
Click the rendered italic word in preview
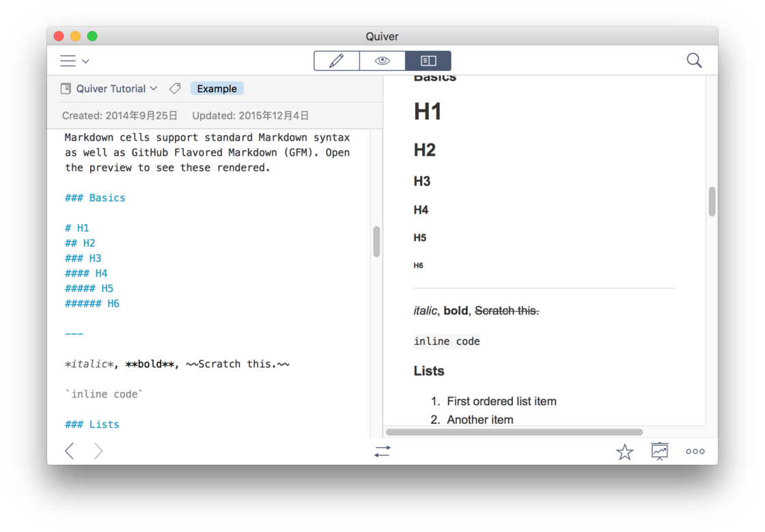(426, 311)
